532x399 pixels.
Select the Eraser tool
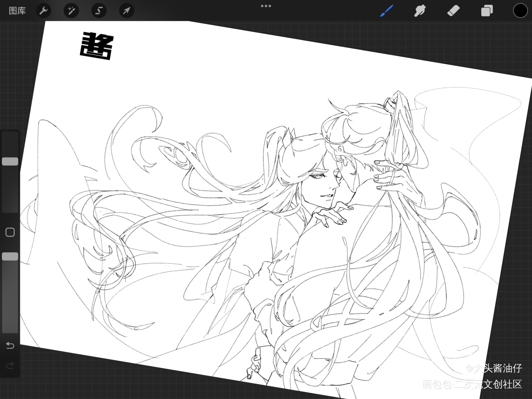(453, 11)
